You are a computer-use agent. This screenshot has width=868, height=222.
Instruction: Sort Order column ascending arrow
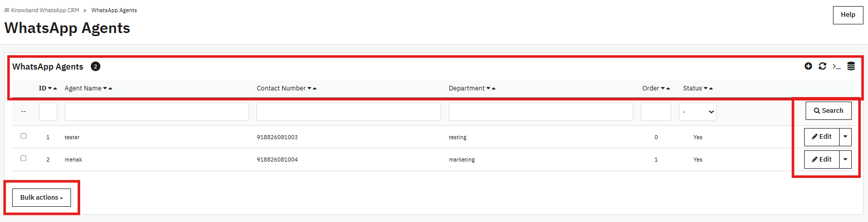pos(668,88)
